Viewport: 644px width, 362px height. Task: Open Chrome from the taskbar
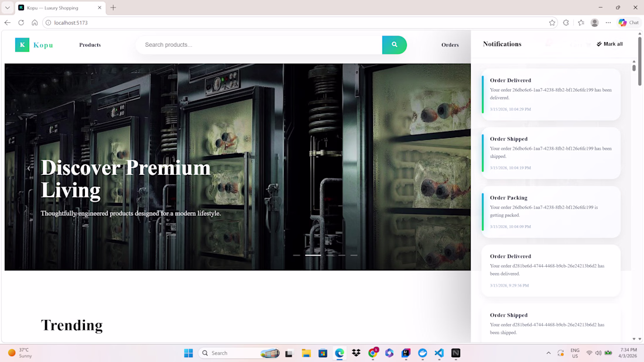click(373, 353)
